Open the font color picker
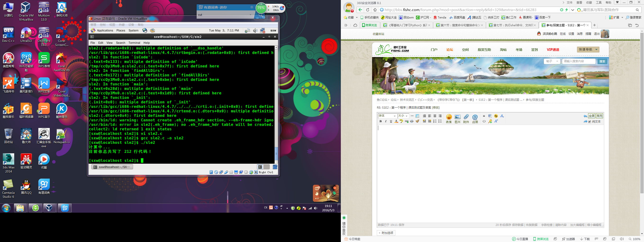This screenshot has width=644, height=242. (x=396, y=121)
